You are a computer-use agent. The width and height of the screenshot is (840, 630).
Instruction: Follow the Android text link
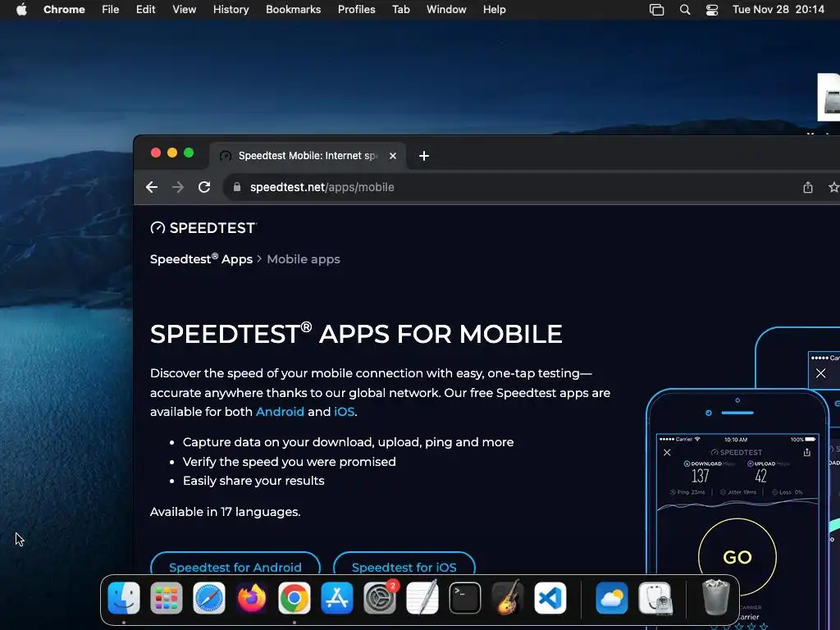click(x=280, y=412)
